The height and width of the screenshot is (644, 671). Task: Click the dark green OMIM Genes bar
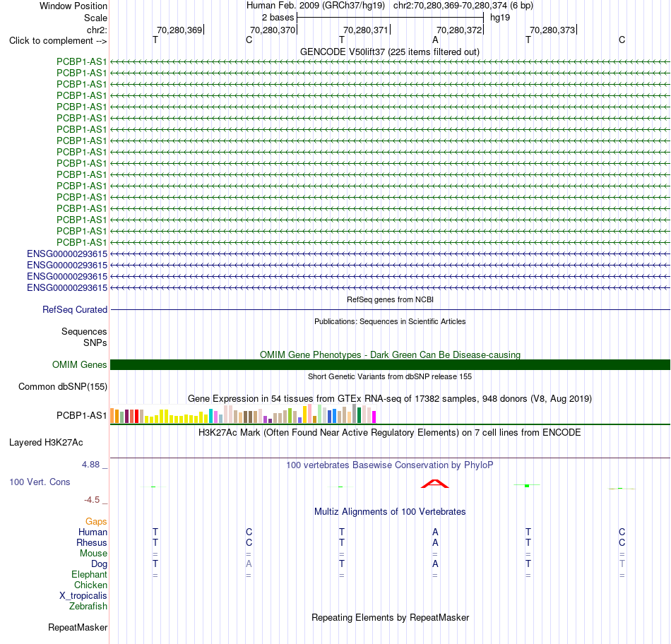390,364
